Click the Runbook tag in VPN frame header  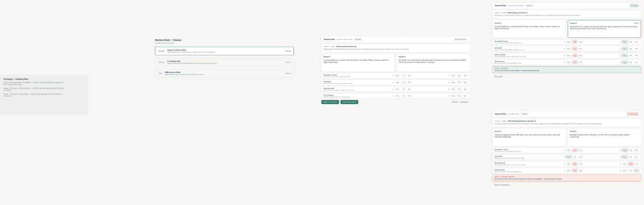point(524,114)
